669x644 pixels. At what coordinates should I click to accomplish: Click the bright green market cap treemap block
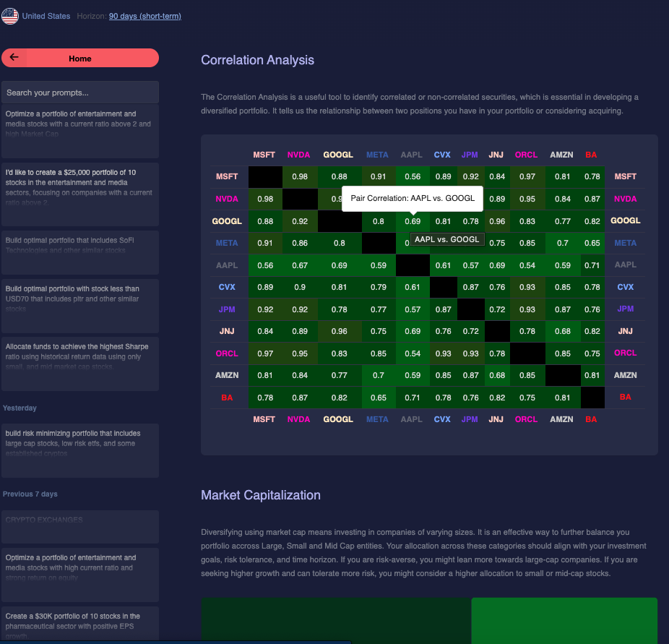tap(564, 621)
